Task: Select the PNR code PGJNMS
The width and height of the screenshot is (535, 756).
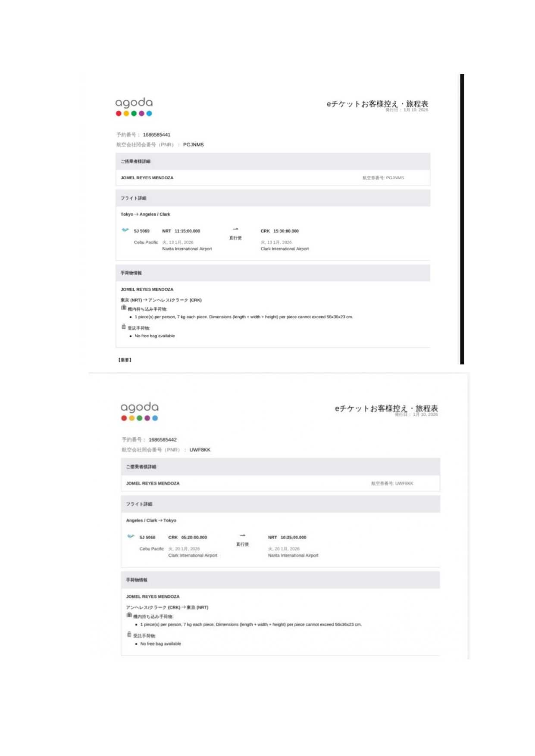Action: (193, 145)
